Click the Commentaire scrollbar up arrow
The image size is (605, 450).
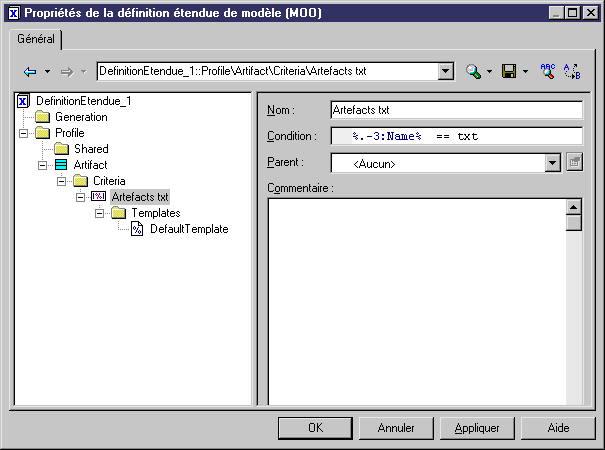pos(574,207)
